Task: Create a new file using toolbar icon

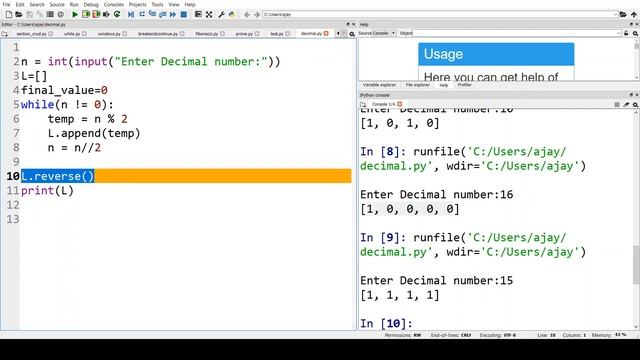Action: [x=9, y=14]
